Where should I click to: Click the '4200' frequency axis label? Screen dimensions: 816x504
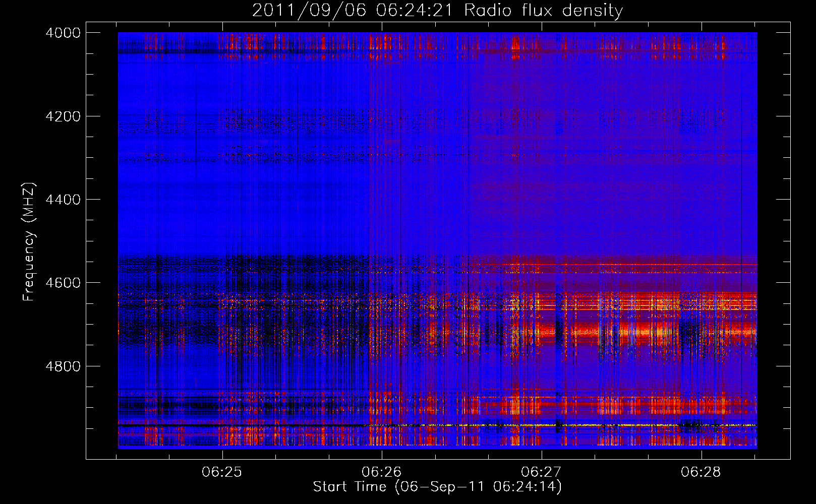[x=63, y=116]
